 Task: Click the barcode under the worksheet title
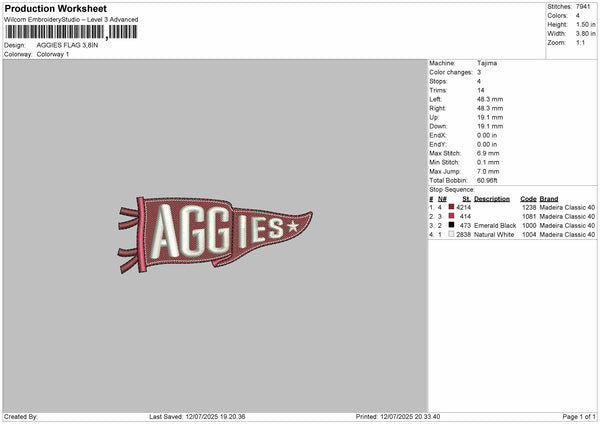coord(72,32)
